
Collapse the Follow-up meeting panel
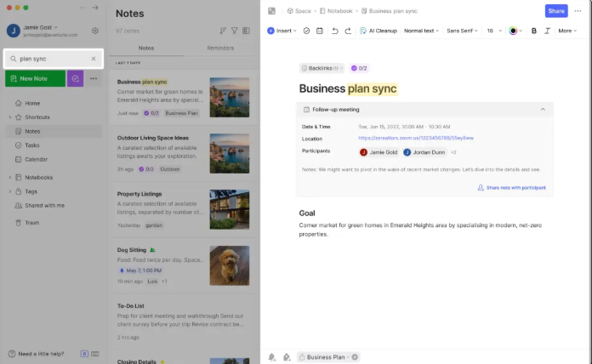click(543, 109)
